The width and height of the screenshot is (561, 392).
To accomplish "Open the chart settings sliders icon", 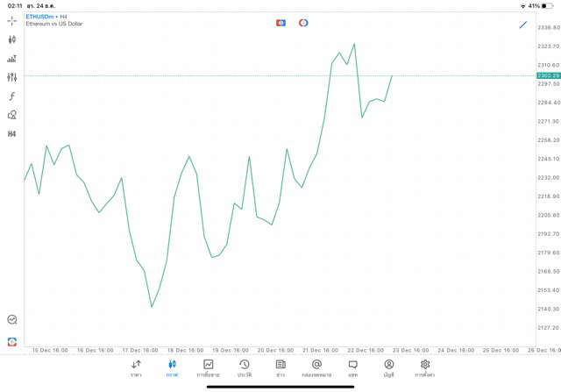I will (11, 77).
